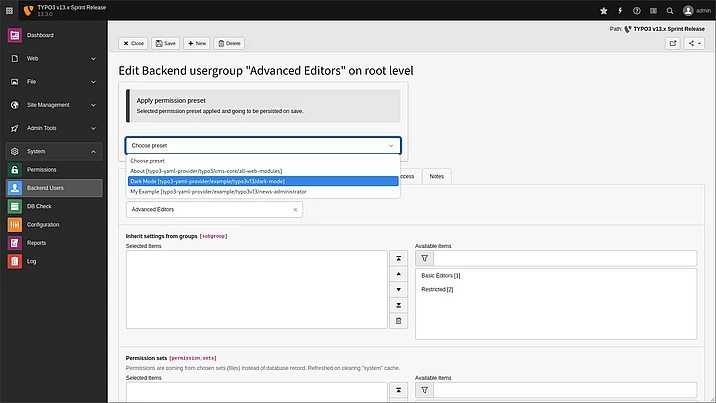This screenshot has height=403, width=716.
Task: Delete selected subgroup item with trash icon
Action: point(399,320)
